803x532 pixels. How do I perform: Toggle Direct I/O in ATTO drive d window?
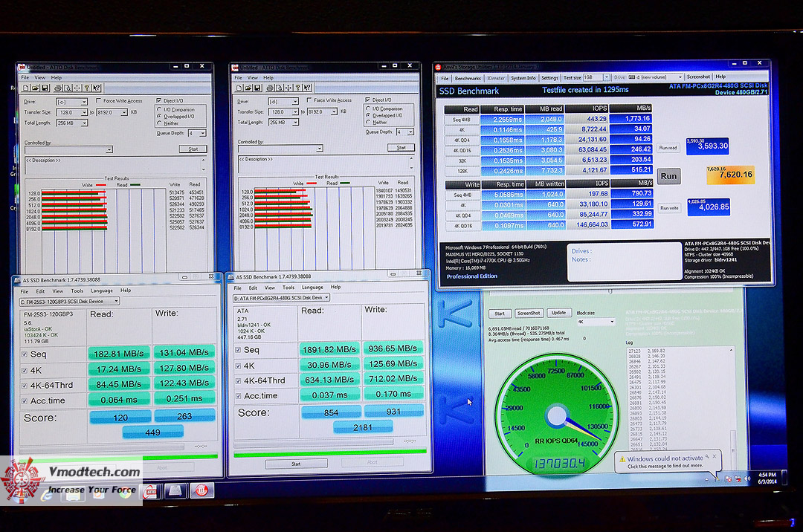pos(368,100)
